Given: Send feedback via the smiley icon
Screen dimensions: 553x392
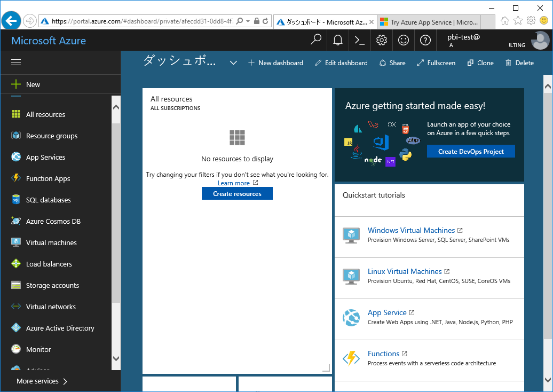Looking at the screenshot, I should (403, 40).
